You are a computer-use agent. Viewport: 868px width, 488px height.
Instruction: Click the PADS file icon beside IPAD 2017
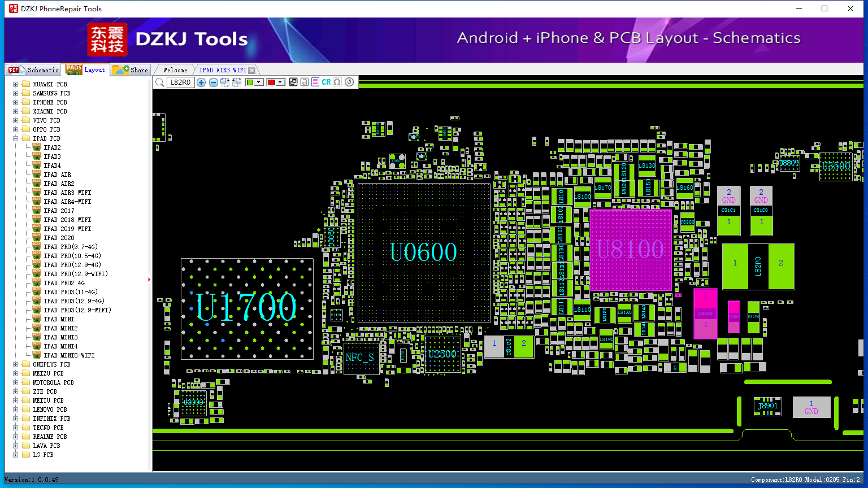coord(37,211)
